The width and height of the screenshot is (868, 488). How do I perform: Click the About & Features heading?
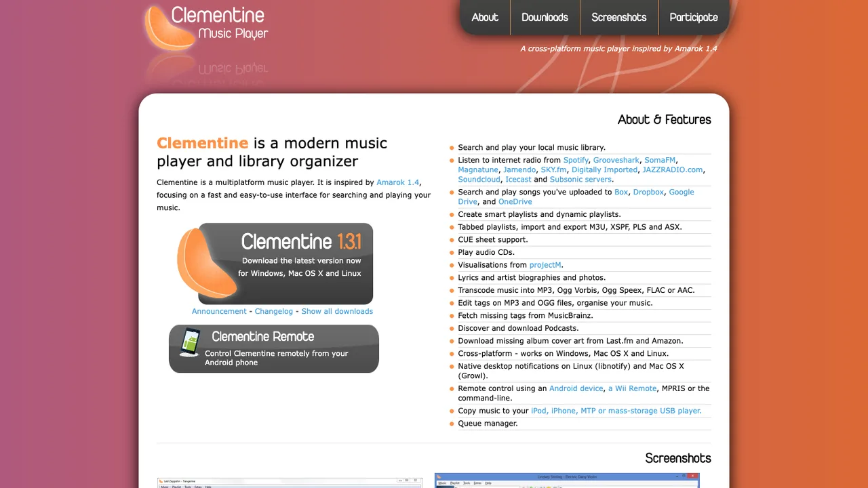[x=665, y=120]
